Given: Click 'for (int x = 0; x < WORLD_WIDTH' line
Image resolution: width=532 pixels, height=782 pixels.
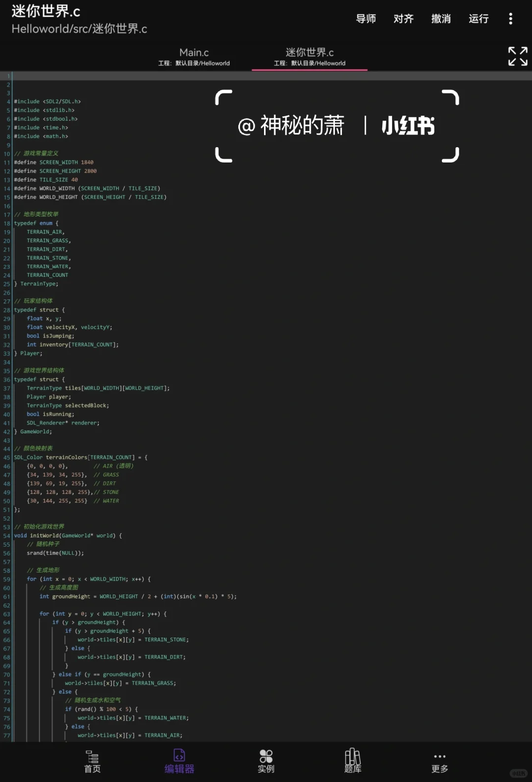Looking at the screenshot, I should 89,579.
